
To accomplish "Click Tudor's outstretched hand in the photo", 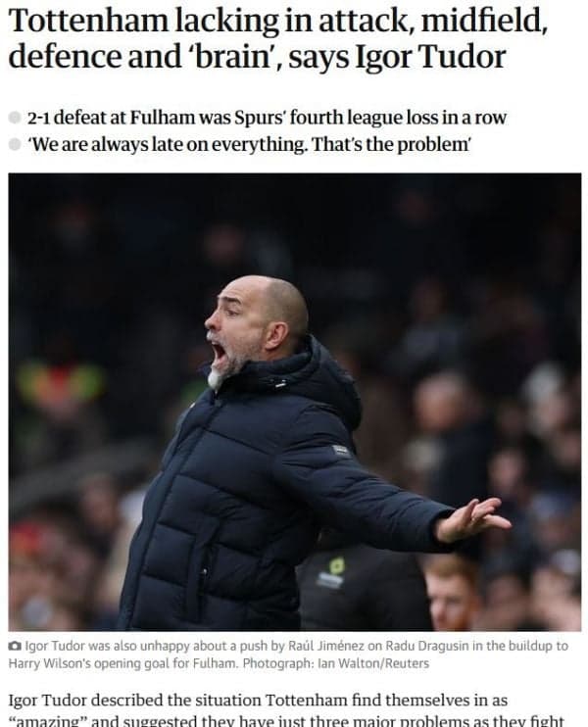I will [x=473, y=519].
